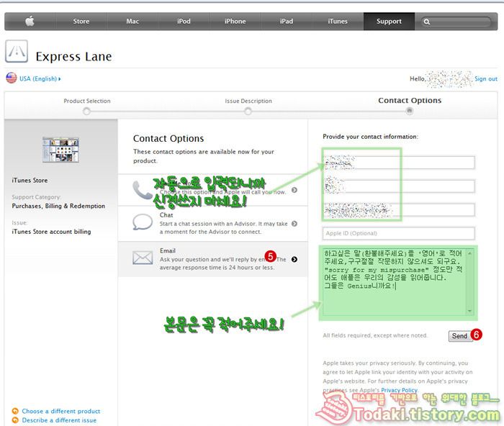The width and height of the screenshot is (504, 426).
Task: Click the Apple logo in navigation bar
Action: [30, 22]
